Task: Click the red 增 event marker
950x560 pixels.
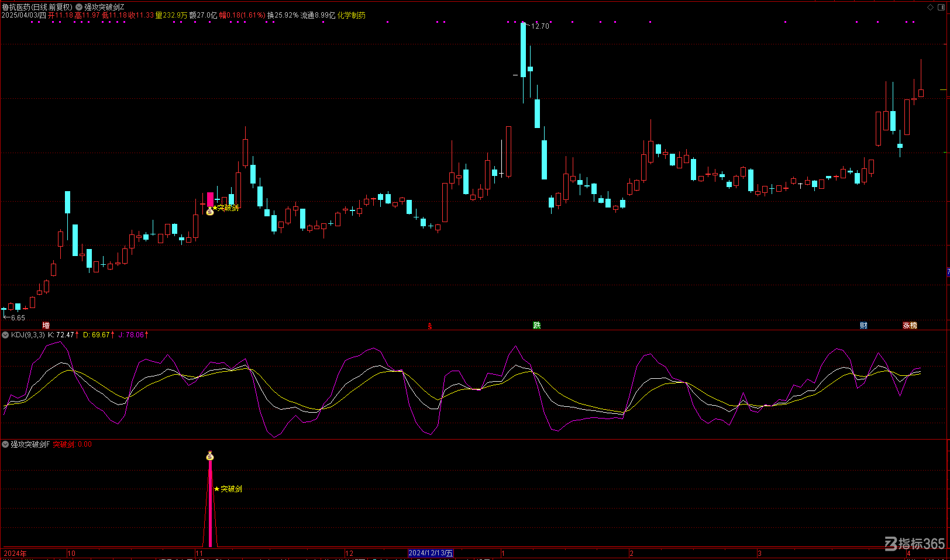Action: click(x=46, y=326)
